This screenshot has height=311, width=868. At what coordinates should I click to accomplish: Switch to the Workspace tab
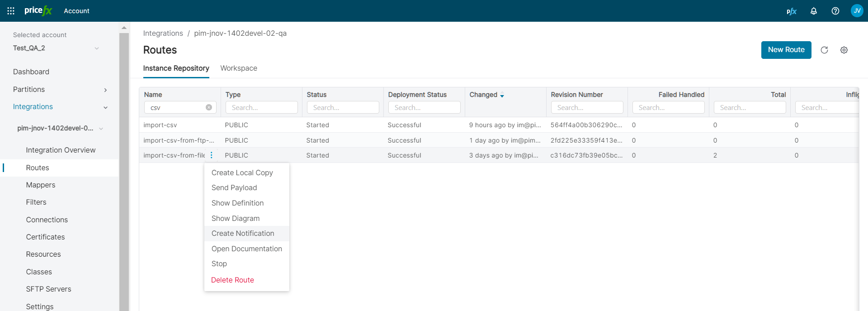[x=238, y=68]
